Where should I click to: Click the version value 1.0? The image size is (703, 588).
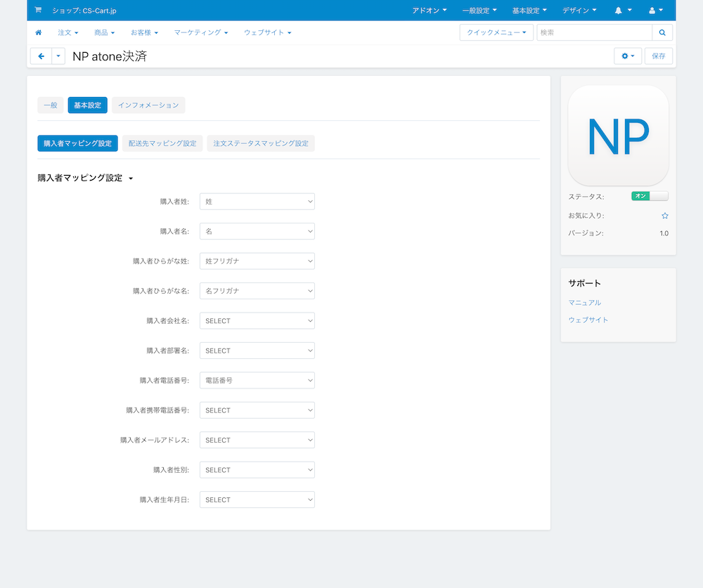(664, 233)
